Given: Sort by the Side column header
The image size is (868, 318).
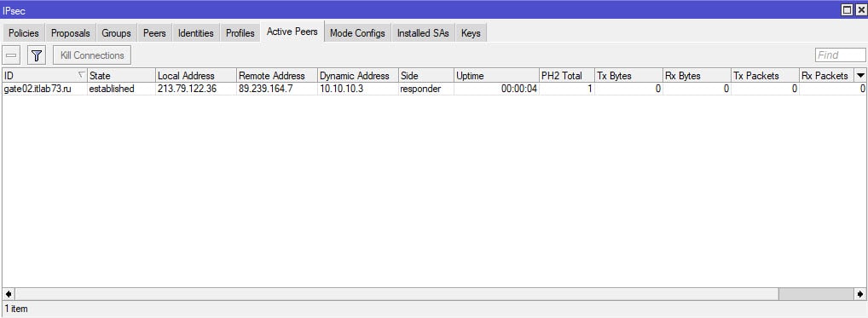Looking at the screenshot, I should click(425, 75).
